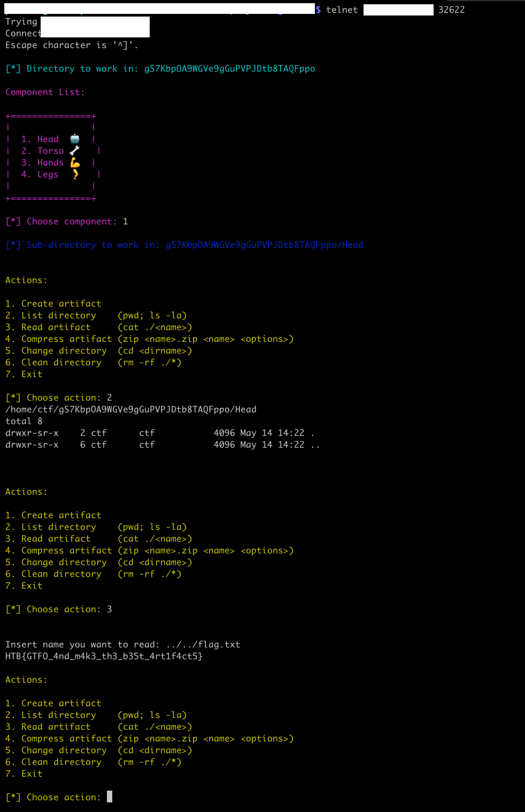Click "7. Exit" below the HTB flag line
The image size is (525, 812).
[24, 774]
